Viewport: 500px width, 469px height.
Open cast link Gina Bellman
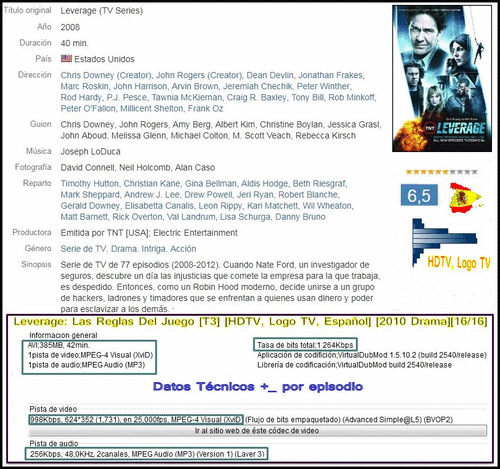click(x=210, y=184)
